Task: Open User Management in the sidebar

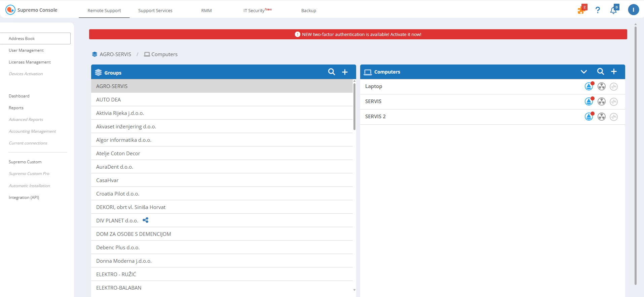Action: 26,50
